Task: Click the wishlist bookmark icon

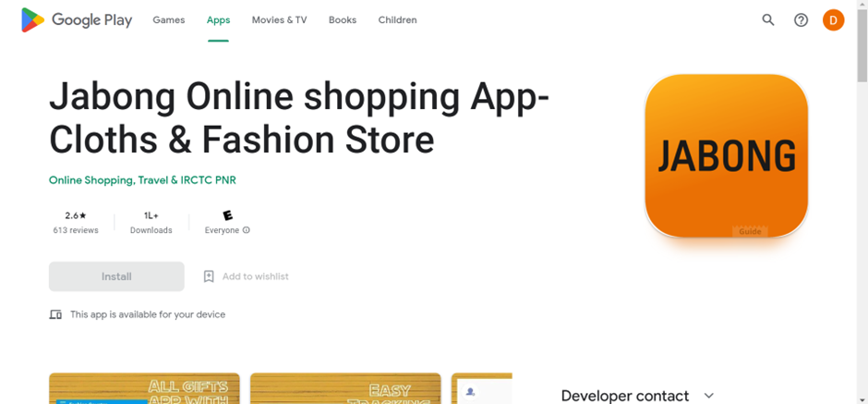Action: tap(209, 276)
